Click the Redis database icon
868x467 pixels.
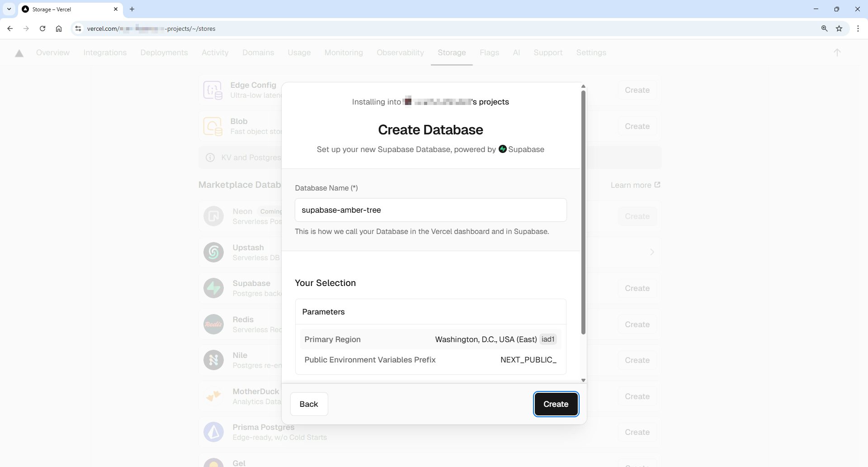pos(213,324)
